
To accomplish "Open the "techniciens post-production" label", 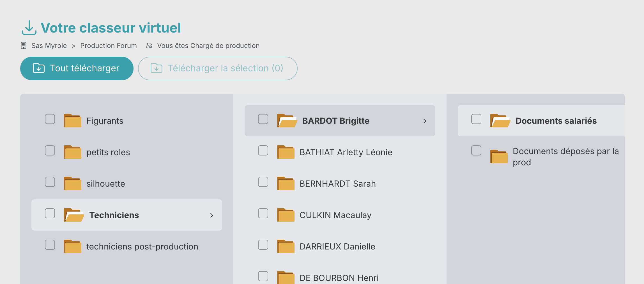I will pos(142,247).
